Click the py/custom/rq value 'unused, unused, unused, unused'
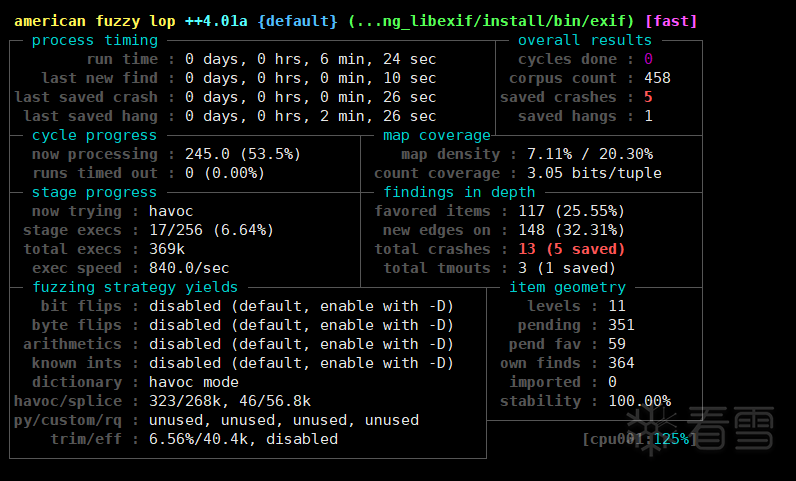Image resolution: width=796 pixels, height=481 pixels. point(284,420)
